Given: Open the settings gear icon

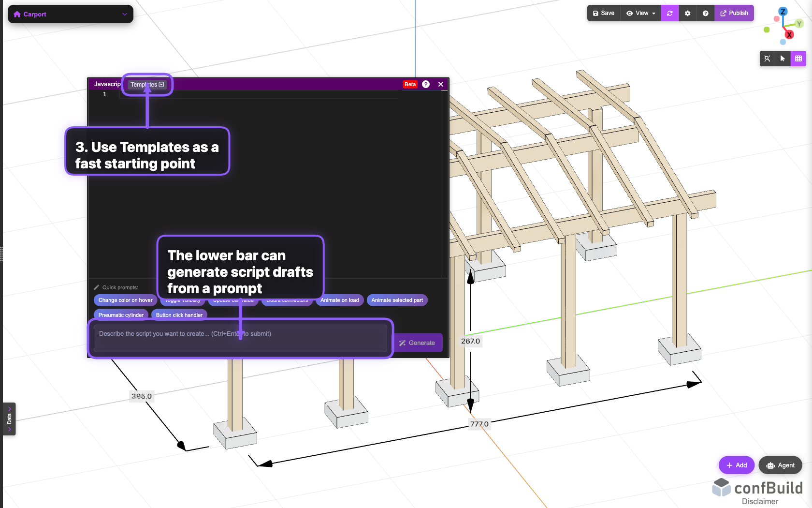Looking at the screenshot, I should click(687, 13).
